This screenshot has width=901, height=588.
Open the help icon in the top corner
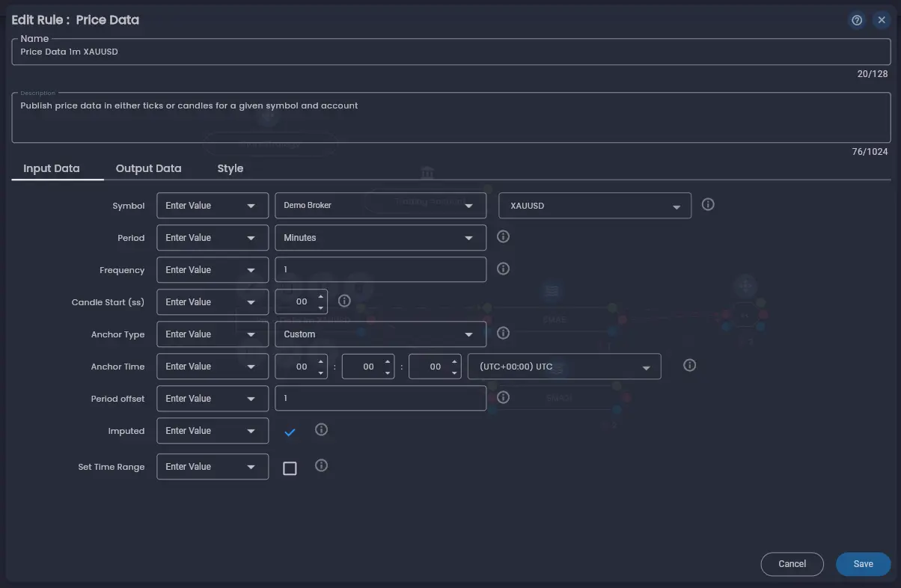pos(857,20)
